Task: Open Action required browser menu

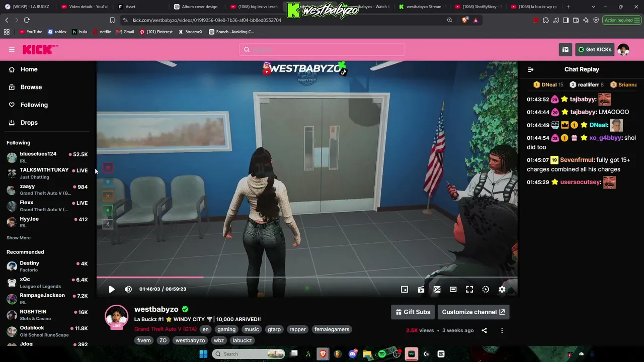Action: [622, 20]
